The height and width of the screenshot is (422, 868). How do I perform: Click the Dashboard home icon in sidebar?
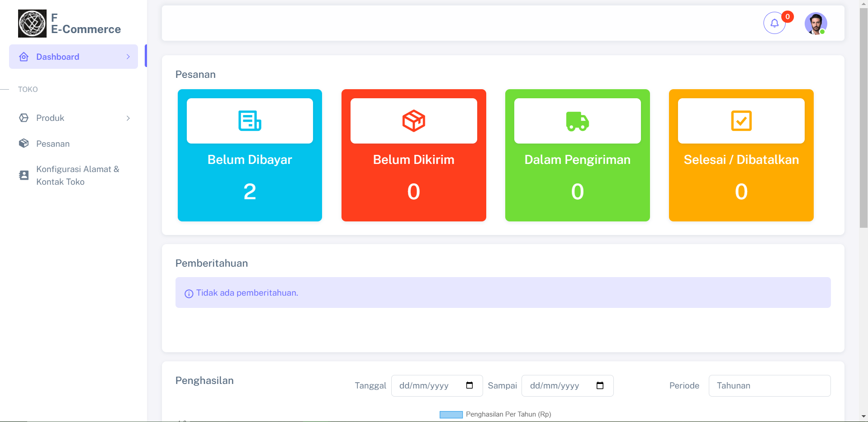coord(24,57)
